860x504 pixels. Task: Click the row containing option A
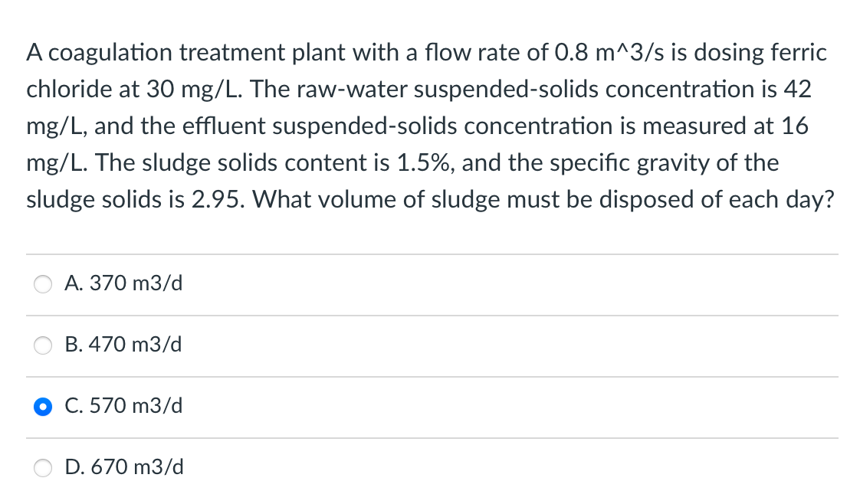point(429,283)
